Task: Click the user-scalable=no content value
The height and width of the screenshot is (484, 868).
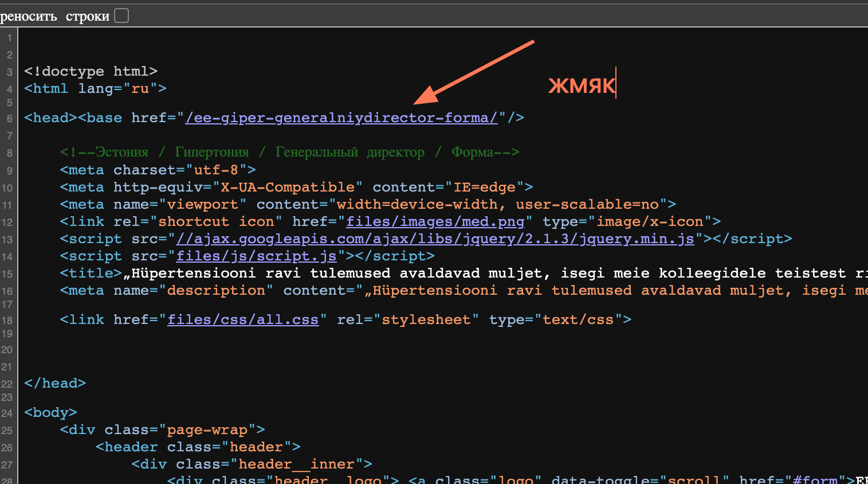Action: (x=587, y=204)
